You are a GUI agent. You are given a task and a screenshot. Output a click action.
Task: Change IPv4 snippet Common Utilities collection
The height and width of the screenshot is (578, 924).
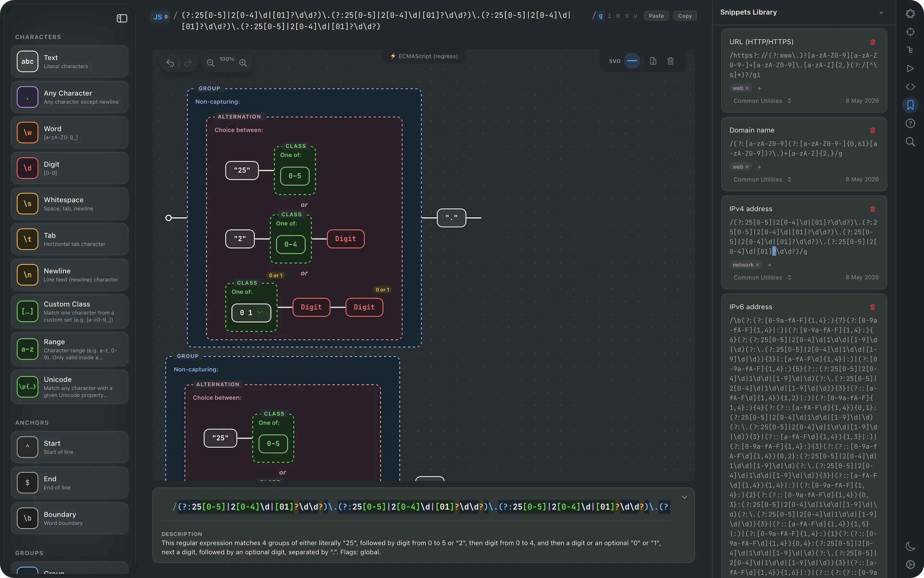[x=762, y=277]
